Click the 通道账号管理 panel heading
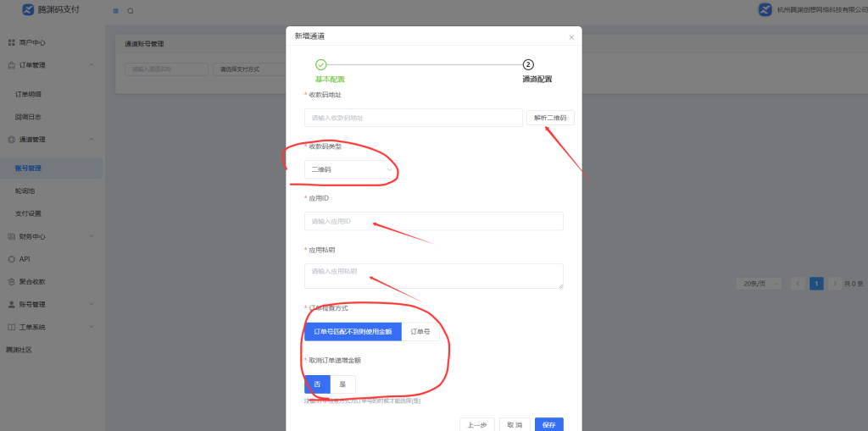868x431 pixels. [144, 44]
